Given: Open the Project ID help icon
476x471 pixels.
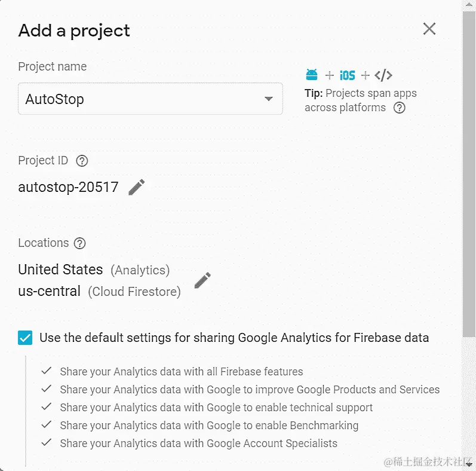Looking at the screenshot, I should [x=82, y=161].
